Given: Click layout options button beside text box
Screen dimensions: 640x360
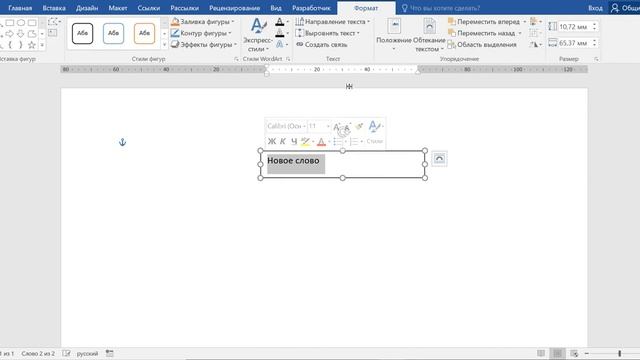Looking at the screenshot, I should 439,159.
